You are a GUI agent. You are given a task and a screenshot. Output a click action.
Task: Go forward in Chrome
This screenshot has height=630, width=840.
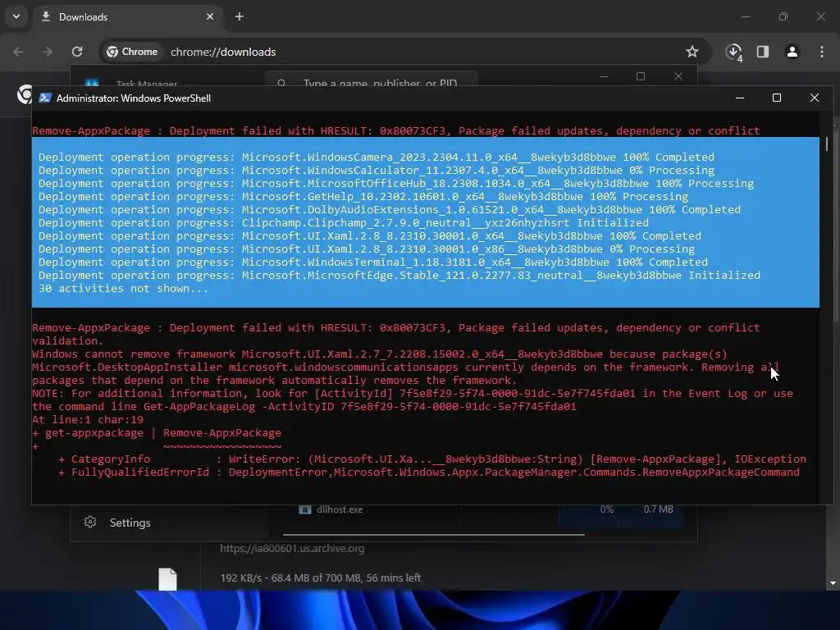48,52
